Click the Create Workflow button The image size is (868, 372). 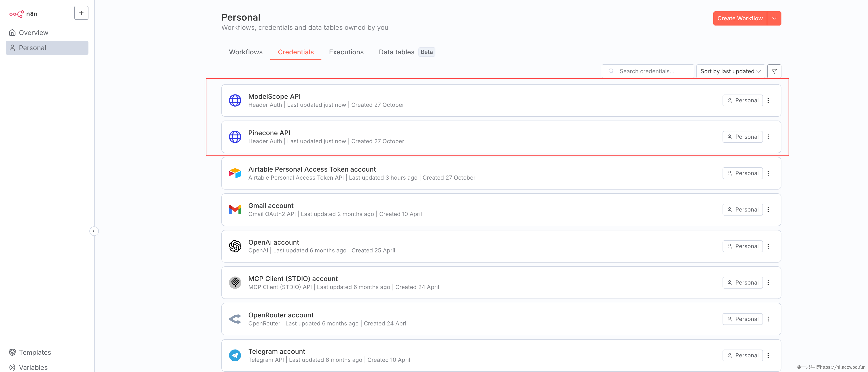pos(740,18)
